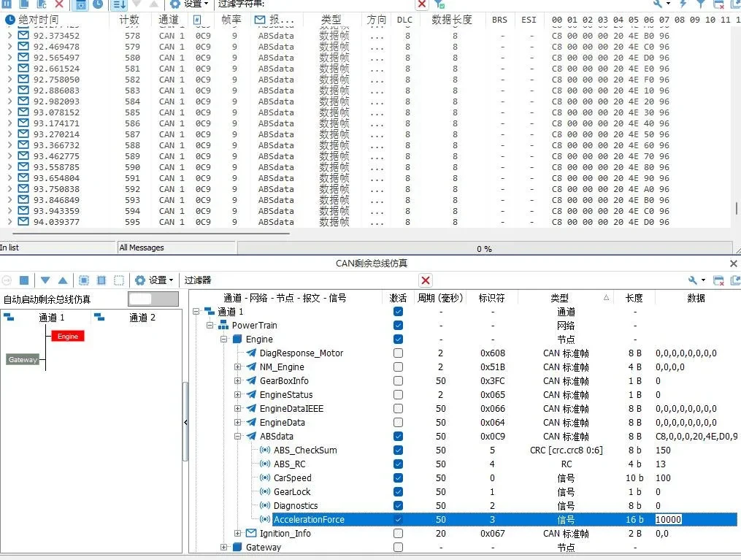Image resolution: width=741 pixels, height=560 pixels.
Task: Open wrench tools in simulation panel
Action: pos(693,280)
